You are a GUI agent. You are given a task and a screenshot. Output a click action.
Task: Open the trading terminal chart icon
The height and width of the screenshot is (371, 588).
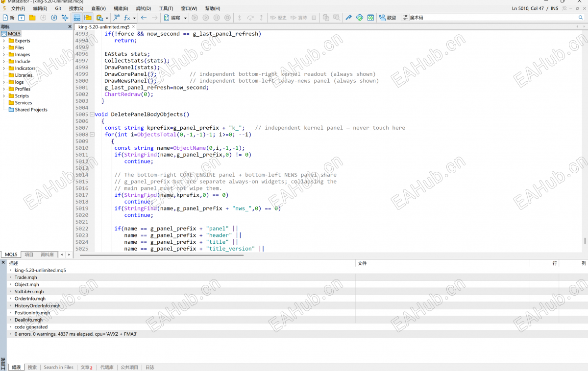(370, 18)
